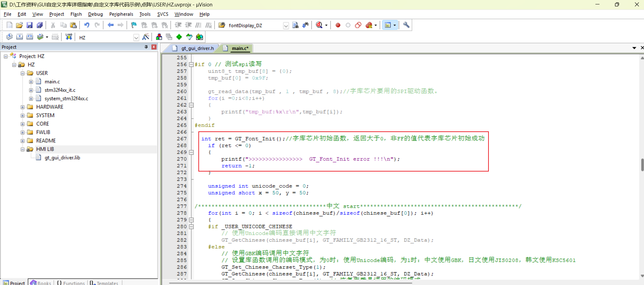Insert a breakpoint with red circle icon
Image resolution: width=644 pixels, height=285 pixels.
(x=338, y=25)
